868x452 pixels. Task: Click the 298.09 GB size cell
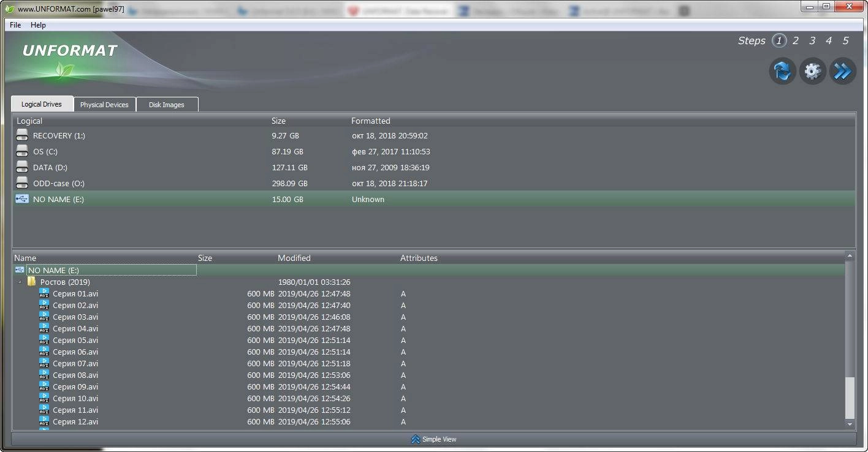click(290, 183)
